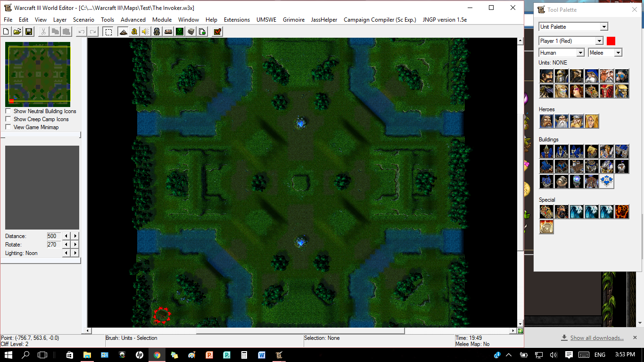Choose the Blood Mage hero icon
The height and width of the screenshot is (362, 644).
point(592,121)
